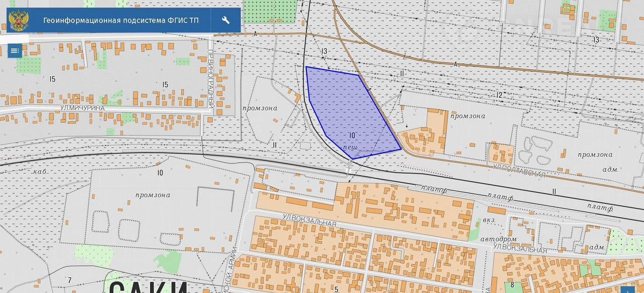Viewport: 644px width, 293px height.
Task: Open settings with the wrench icon
Action: click(x=226, y=20)
